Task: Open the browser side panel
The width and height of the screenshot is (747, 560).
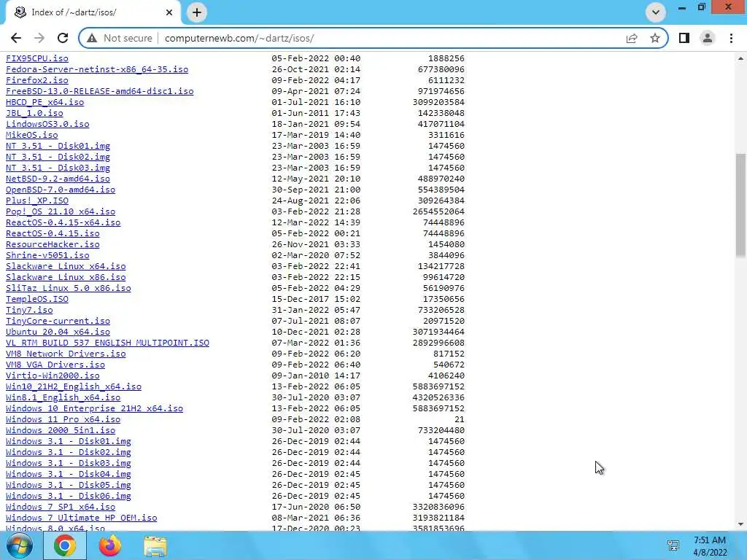Action: point(684,38)
